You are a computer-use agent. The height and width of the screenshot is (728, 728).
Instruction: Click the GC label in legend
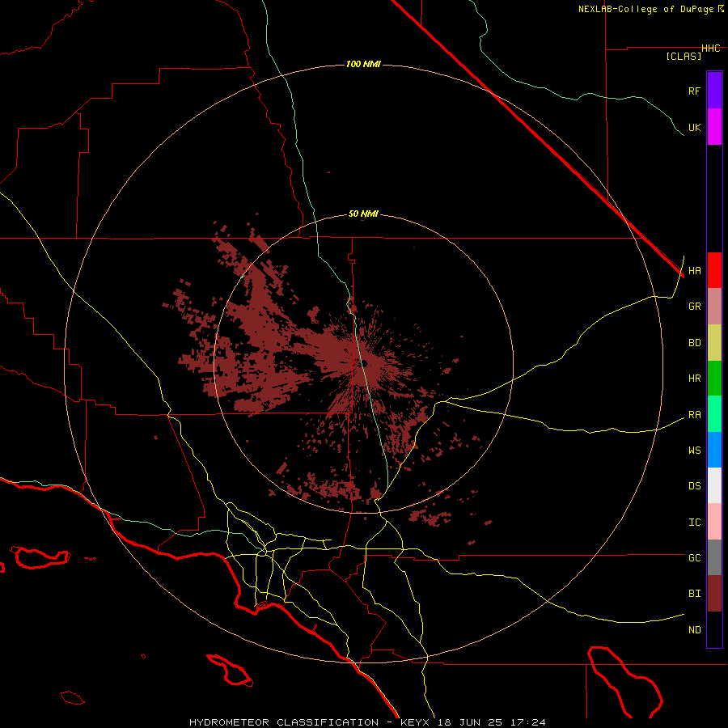pos(694,558)
